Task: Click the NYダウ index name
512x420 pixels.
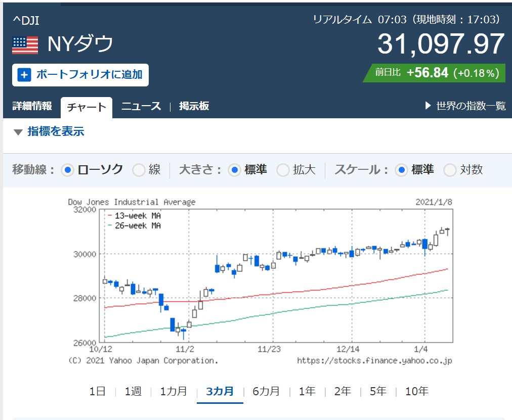Action: point(80,43)
